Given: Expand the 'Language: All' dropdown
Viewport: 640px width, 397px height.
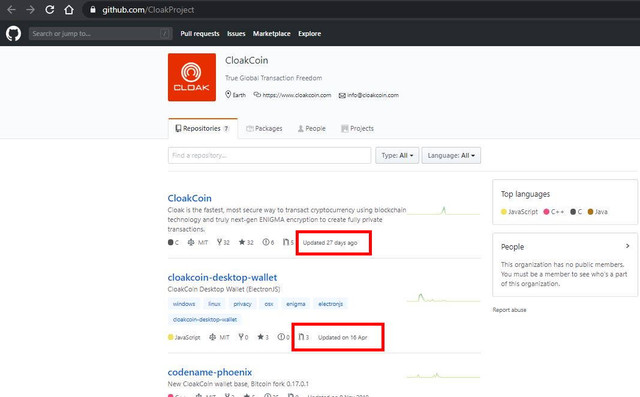Looking at the screenshot, I should [x=451, y=155].
